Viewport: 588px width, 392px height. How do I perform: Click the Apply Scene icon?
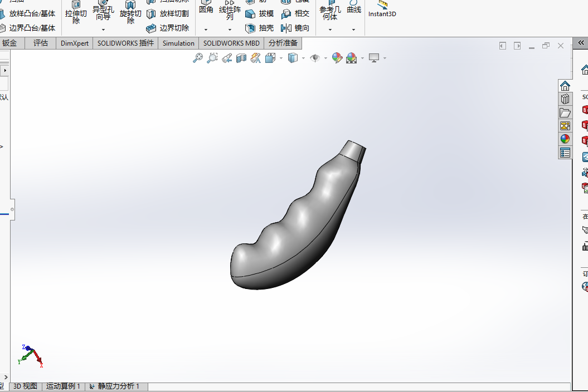coord(352,58)
